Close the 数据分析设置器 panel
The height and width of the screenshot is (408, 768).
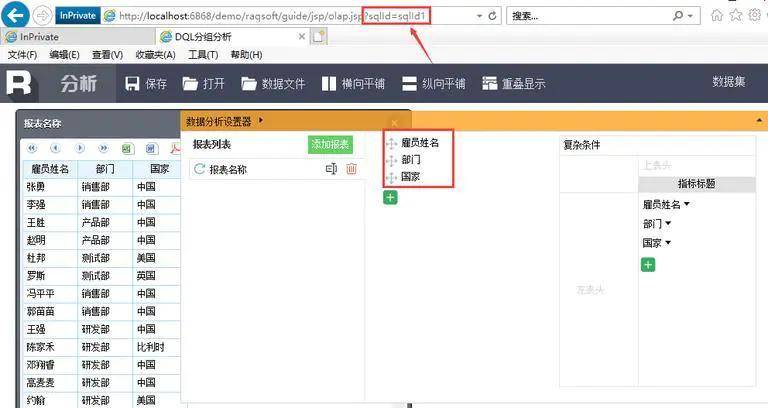pyautogui.click(x=394, y=123)
